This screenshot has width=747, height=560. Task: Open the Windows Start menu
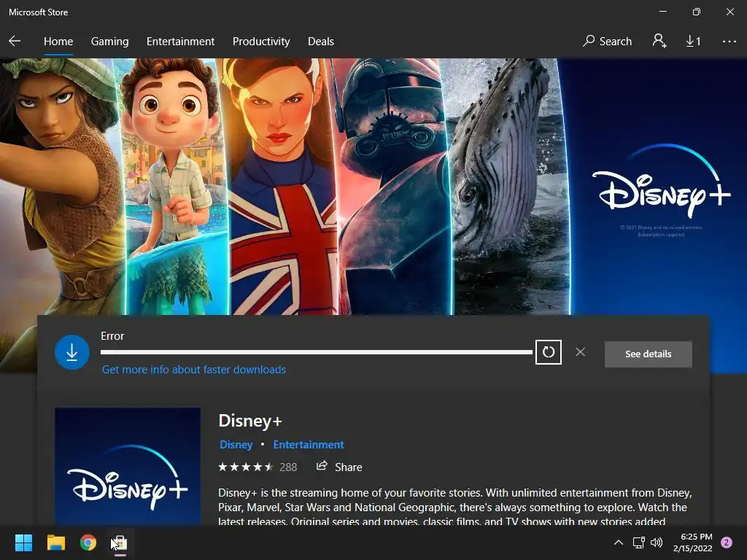(23, 542)
